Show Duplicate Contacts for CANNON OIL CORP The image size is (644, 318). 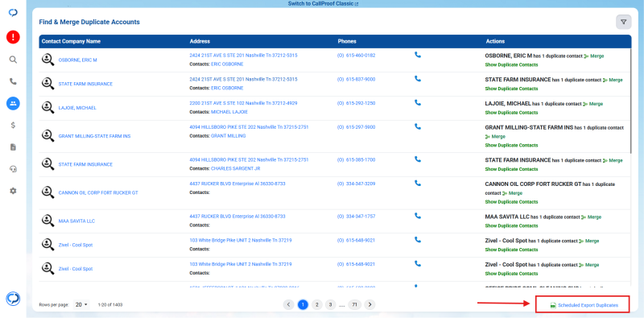(511, 202)
